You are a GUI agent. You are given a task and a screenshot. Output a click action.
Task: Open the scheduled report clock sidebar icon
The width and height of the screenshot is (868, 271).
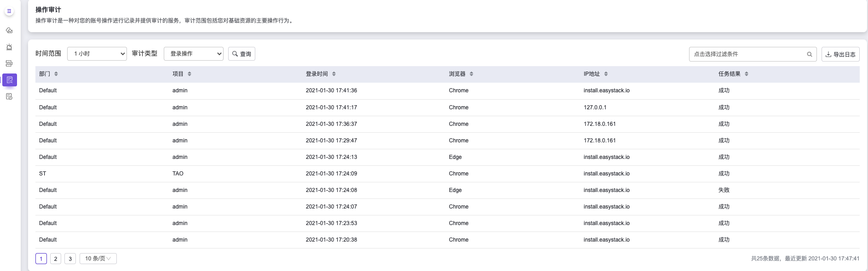[x=9, y=96]
